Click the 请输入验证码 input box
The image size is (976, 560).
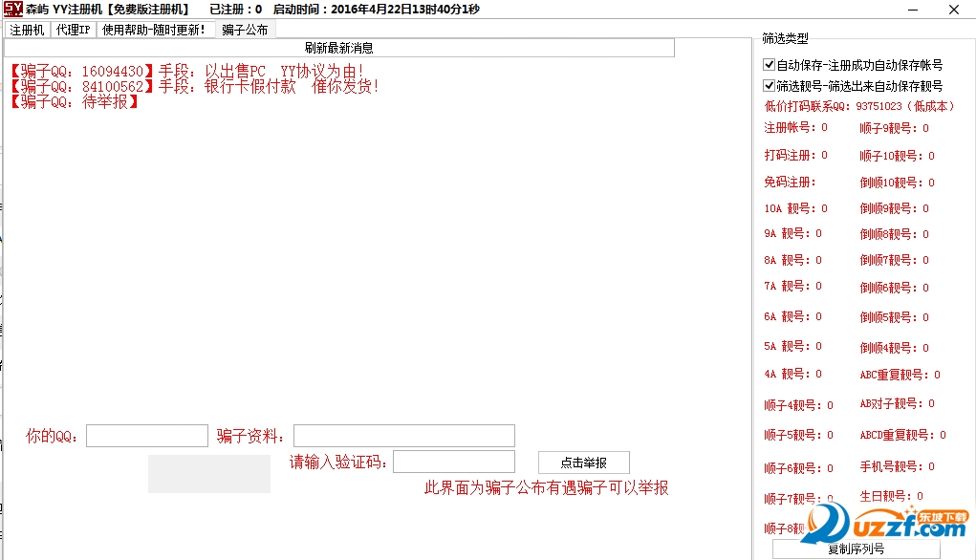[x=454, y=463]
